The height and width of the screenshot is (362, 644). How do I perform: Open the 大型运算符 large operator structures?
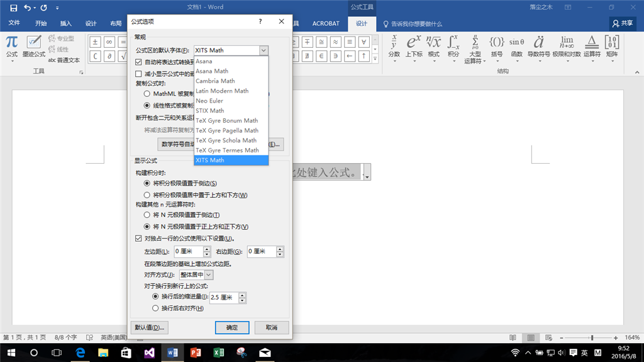(475, 49)
